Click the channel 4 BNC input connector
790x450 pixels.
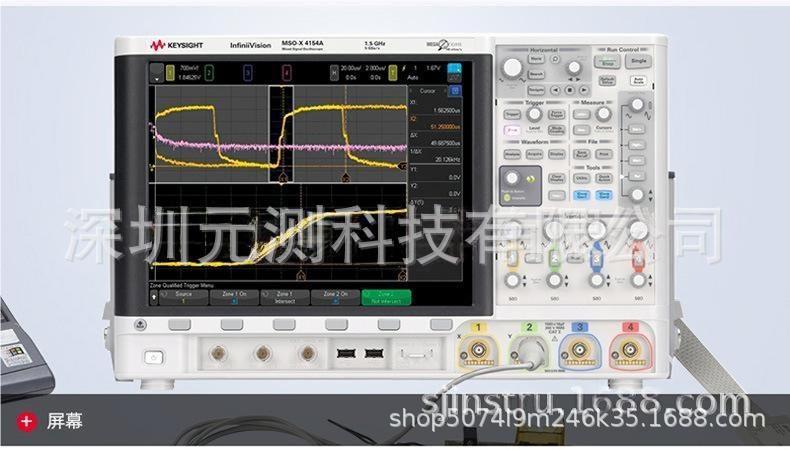point(630,349)
